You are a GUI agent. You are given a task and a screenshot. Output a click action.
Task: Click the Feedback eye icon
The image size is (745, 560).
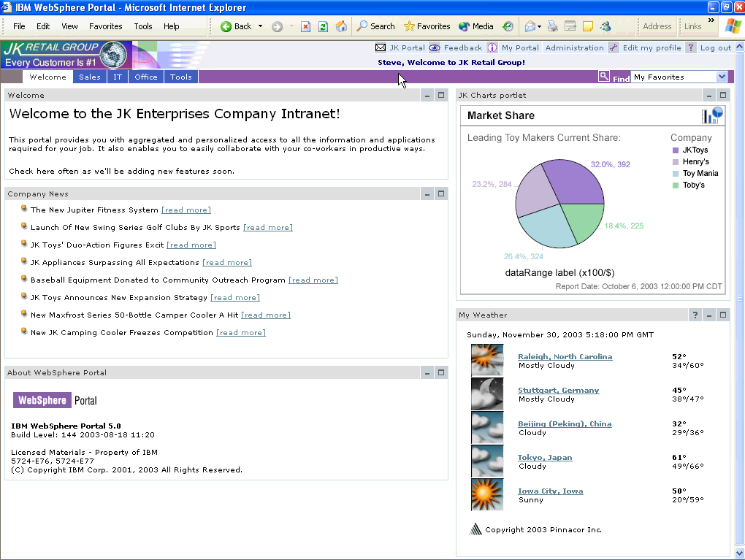click(435, 47)
